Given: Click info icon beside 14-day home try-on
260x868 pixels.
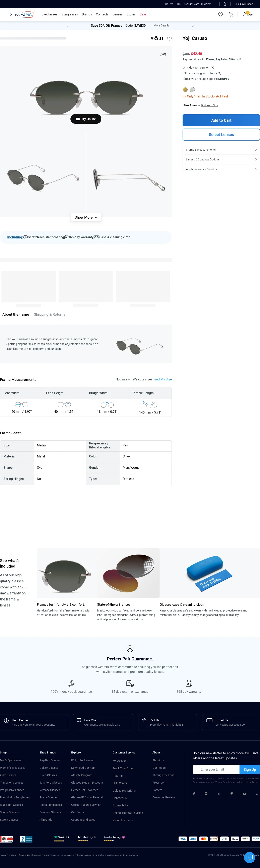Looking at the screenshot, I should (212, 68).
